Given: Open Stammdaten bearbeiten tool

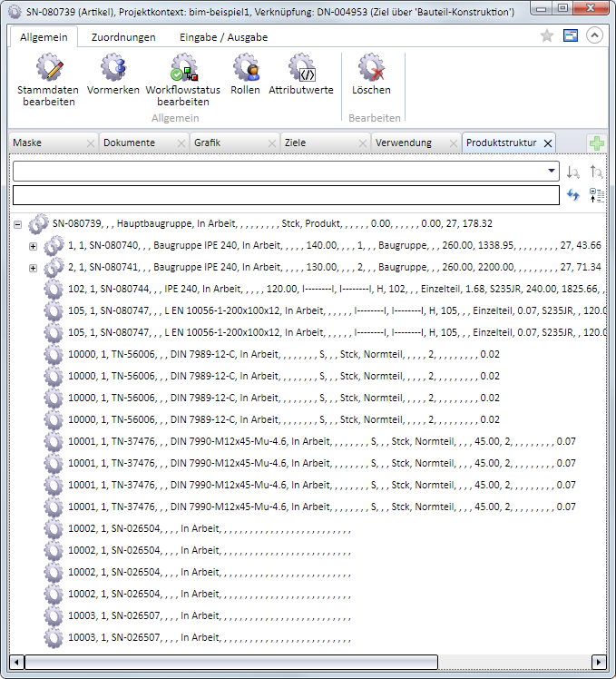Looking at the screenshot, I should coord(49,70).
